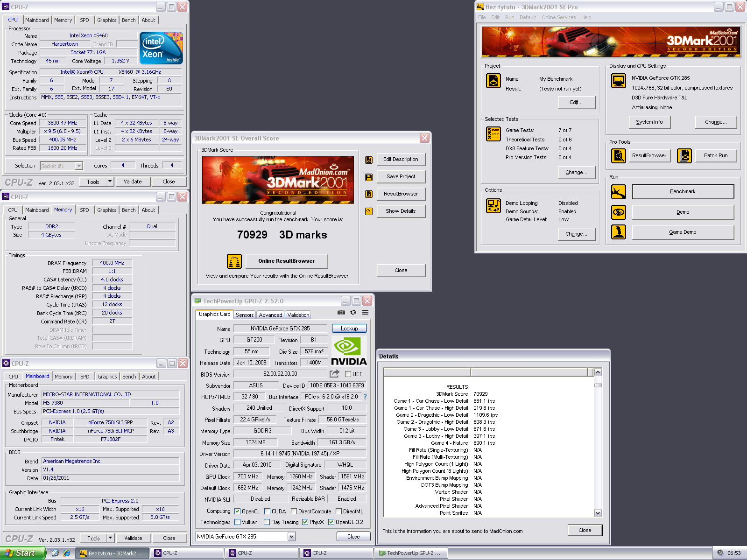Click the Batch Run button
Viewport: 747px width, 560px height.
point(716,156)
